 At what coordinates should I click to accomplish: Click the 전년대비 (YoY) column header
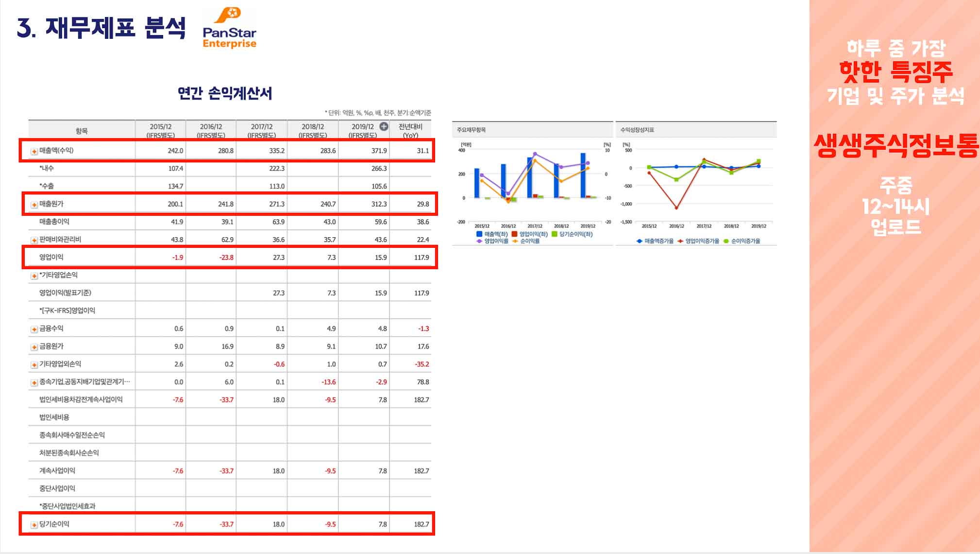pos(410,130)
